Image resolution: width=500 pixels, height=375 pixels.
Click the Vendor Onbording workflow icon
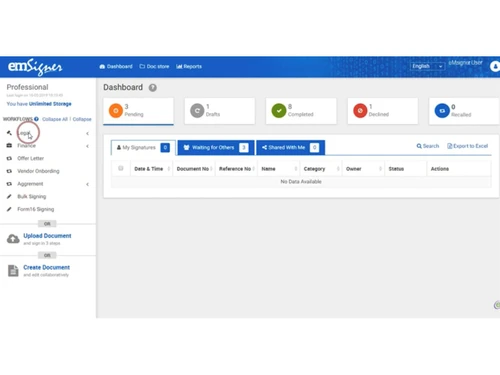pyautogui.click(x=9, y=171)
